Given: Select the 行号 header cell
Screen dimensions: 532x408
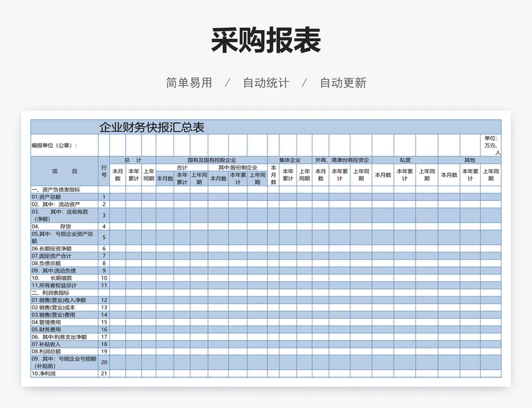Looking at the screenshot, I should (x=104, y=171).
